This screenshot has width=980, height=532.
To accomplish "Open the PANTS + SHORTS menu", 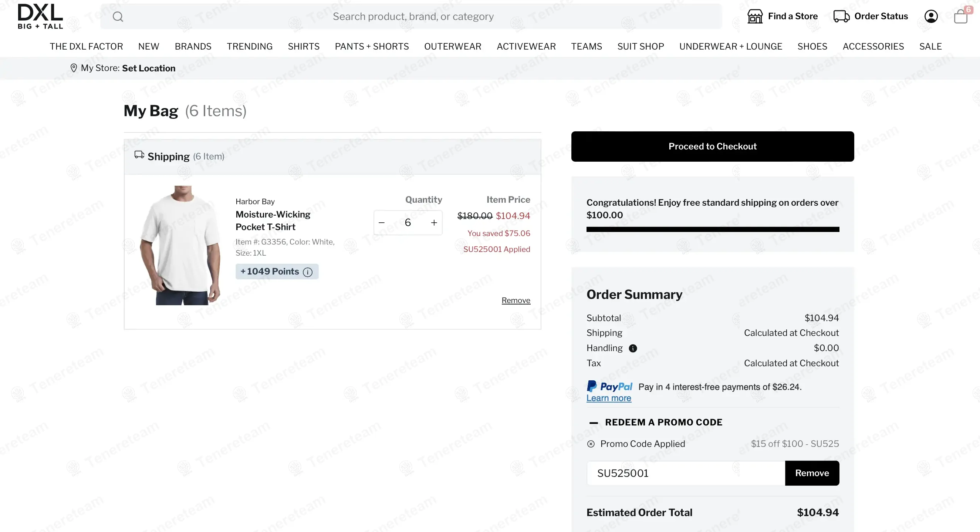I will pyautogui.click(x=372, y=46).
